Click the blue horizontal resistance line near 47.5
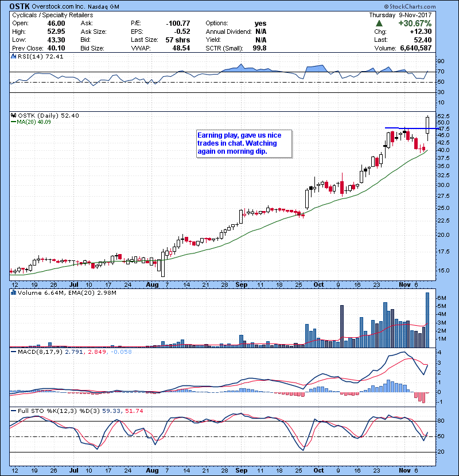Screen dimensions: 459x476 411,128
